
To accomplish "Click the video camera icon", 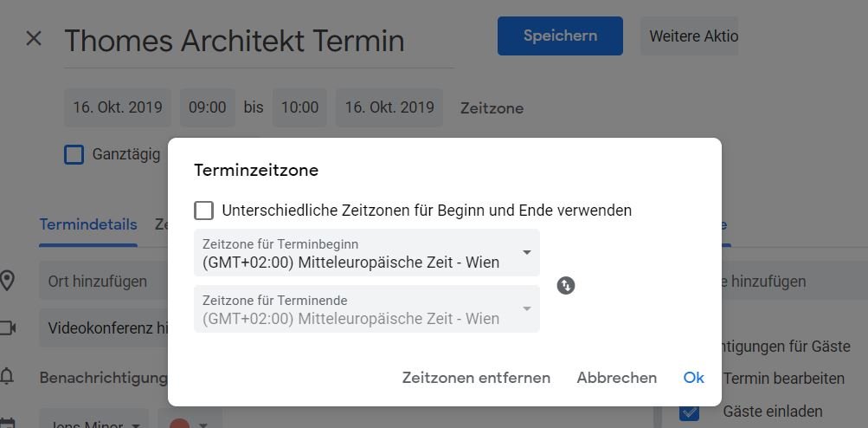I will coord(8,327).
